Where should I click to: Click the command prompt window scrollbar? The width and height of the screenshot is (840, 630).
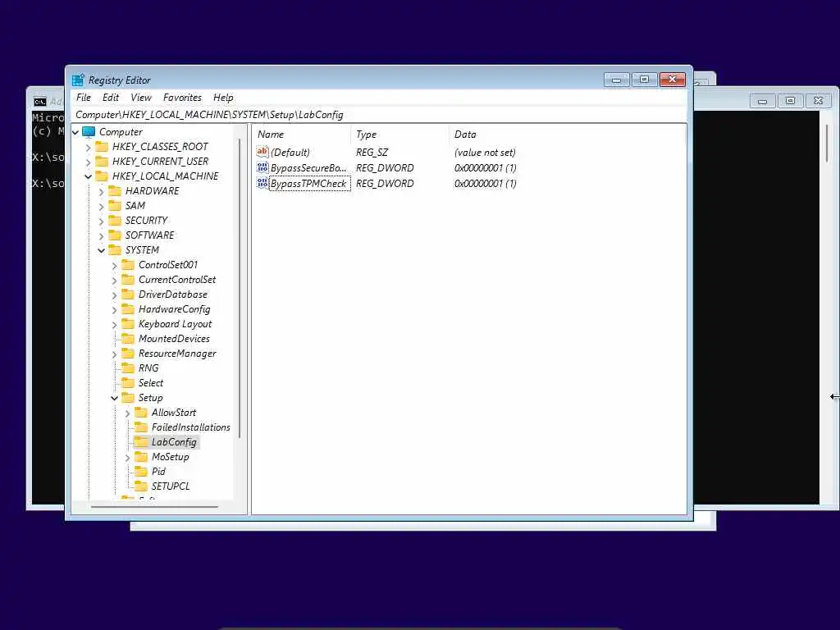827,143
